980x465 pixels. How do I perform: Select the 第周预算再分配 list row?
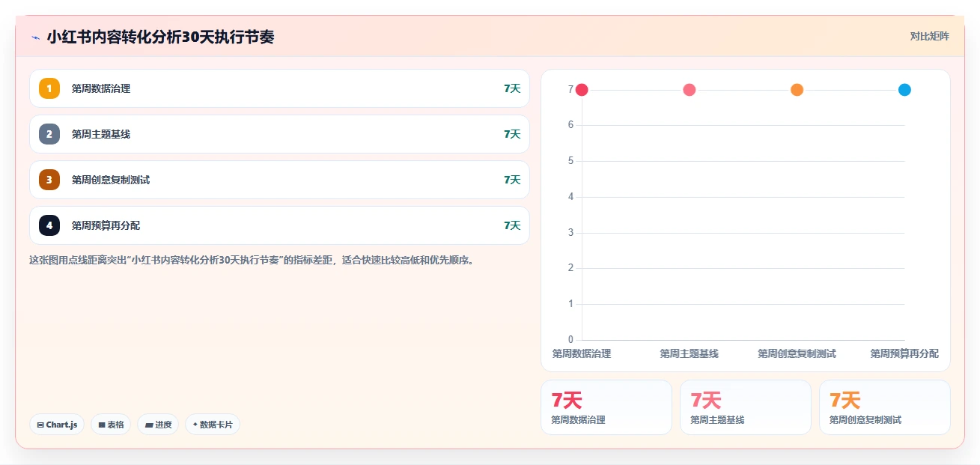point(279,225)
